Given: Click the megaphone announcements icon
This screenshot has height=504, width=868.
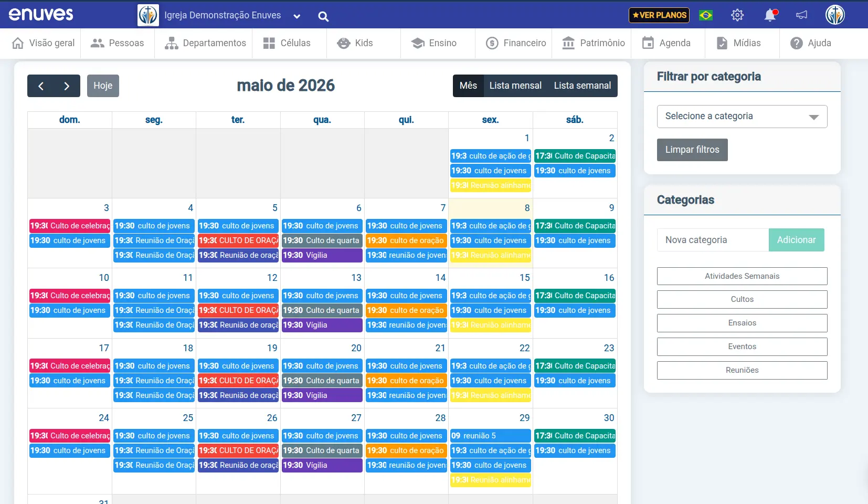Looking at the screenshot, I should [801, 15].
